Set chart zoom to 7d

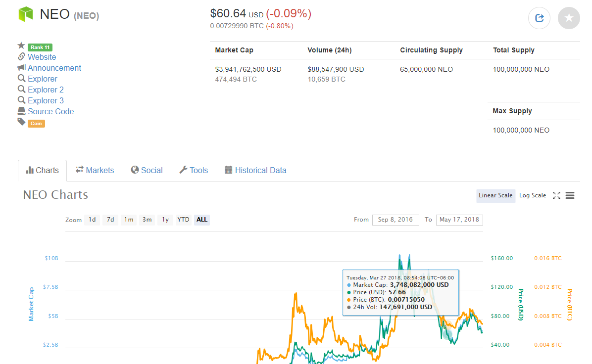point(110,220)
